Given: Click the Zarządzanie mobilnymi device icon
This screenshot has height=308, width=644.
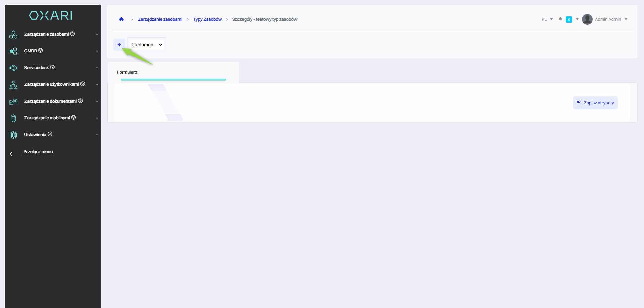Looking at the screenshot, I should click(13, 118).
